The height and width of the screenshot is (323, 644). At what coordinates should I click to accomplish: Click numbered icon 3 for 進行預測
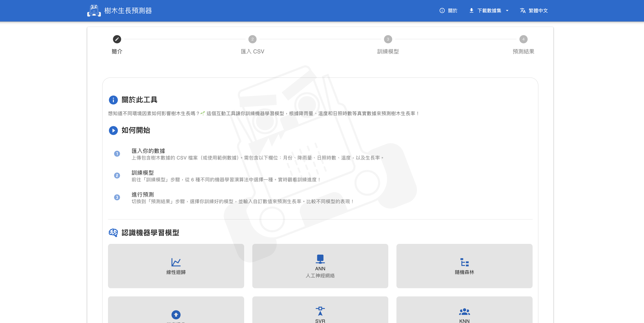pos(117,197)
